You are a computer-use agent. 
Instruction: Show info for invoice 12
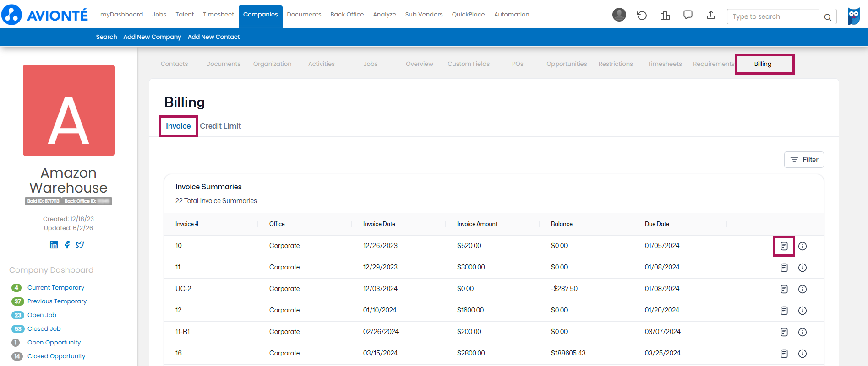click(802, 311)
